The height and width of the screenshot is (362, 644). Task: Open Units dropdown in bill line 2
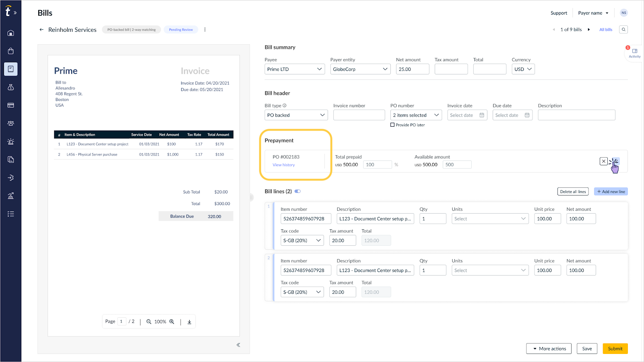pos(490,270)
